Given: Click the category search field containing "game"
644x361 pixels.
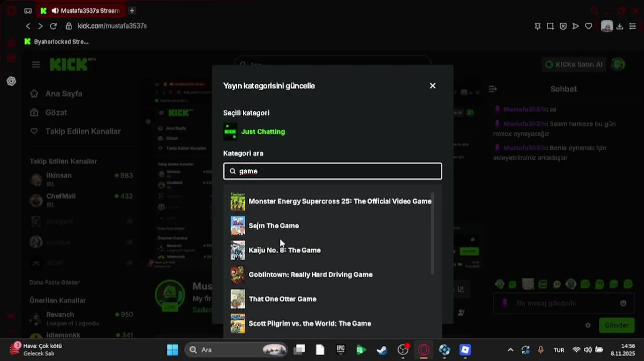Looking at the screenshot, I should click(x=333, y=171).
